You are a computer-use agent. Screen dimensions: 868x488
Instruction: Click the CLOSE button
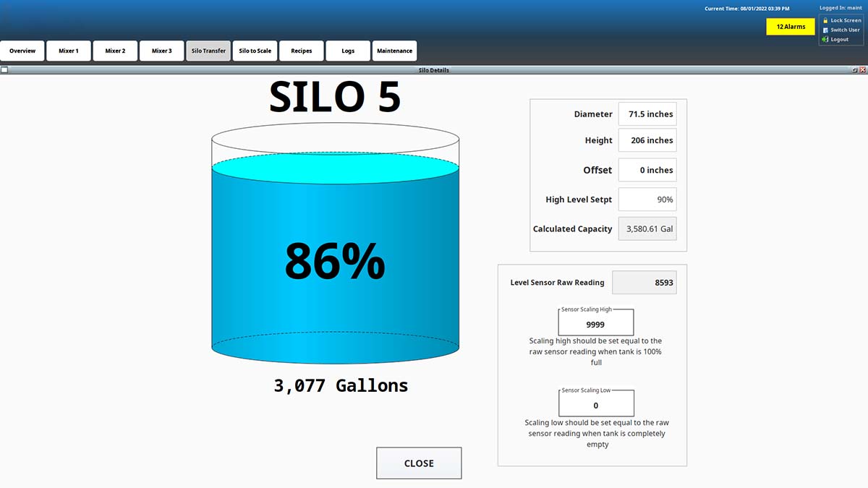pyautogui.click(x=419, y=463)
